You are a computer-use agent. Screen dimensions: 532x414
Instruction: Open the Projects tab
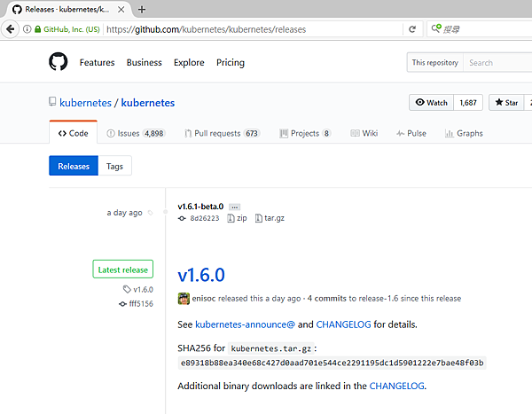[305, 133]
